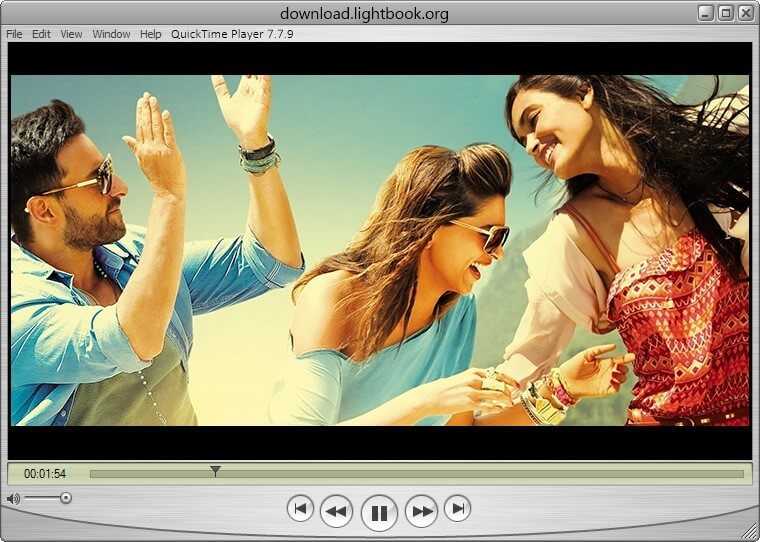The height and width of the screenshot is (542, 760).
Task: Minimize the QuickTime Player window
Action: point(706,13)
